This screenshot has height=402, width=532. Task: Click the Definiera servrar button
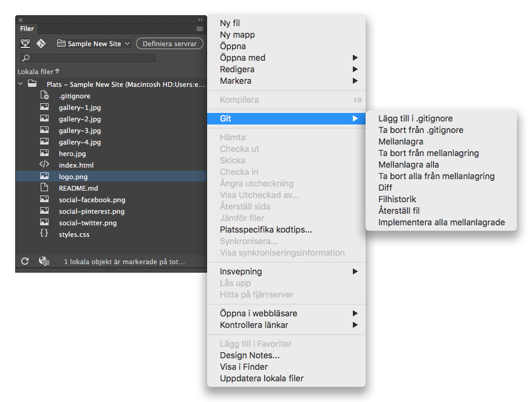click(169, 44)
